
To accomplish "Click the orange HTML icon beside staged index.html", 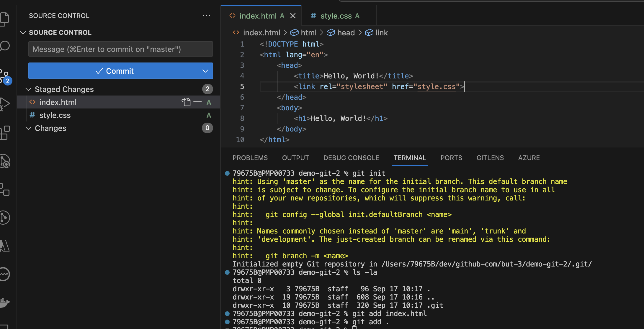I will (x=32, y=102).
